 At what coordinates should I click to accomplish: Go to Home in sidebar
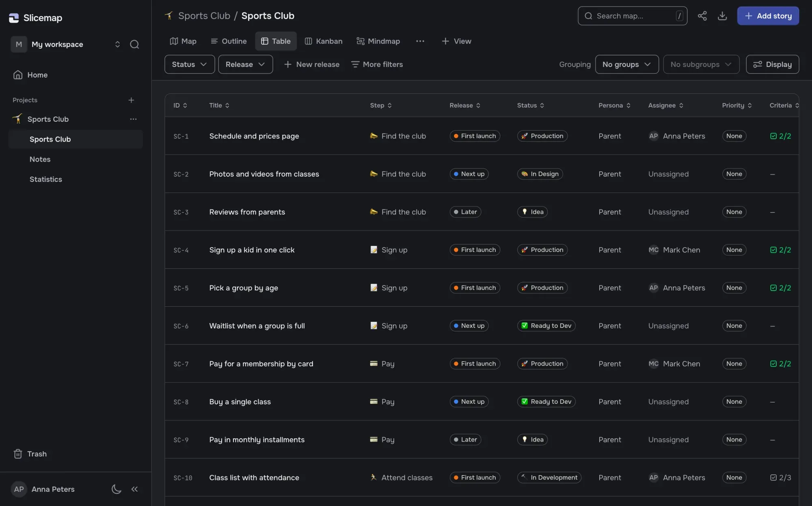[30, 75]
